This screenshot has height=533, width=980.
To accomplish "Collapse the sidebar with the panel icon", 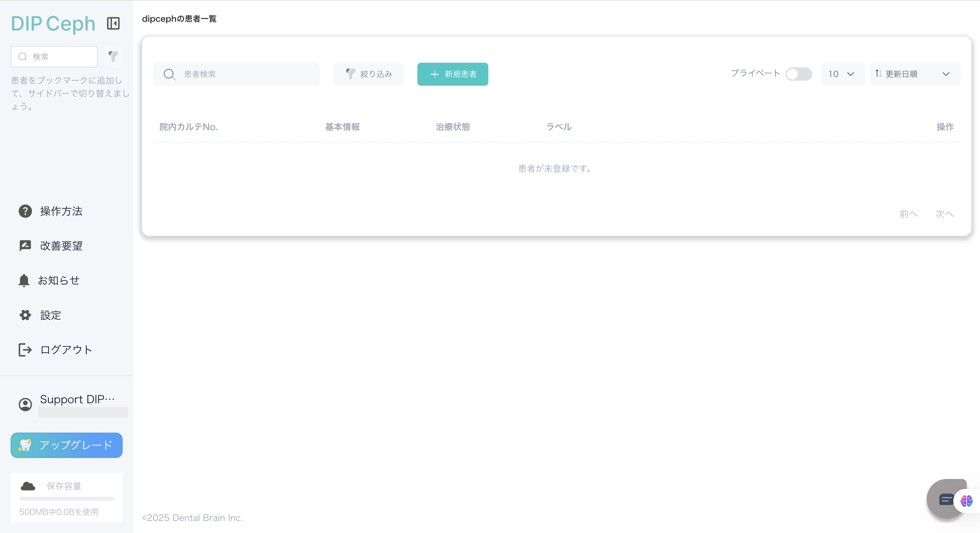I will click(113, 24).
